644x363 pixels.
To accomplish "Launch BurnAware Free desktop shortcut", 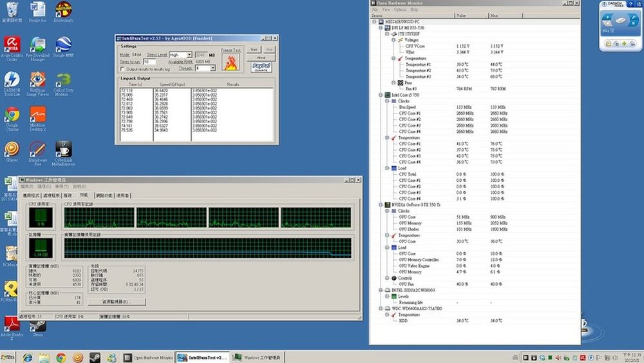I will pyautogui.click(x=37, y=153).
